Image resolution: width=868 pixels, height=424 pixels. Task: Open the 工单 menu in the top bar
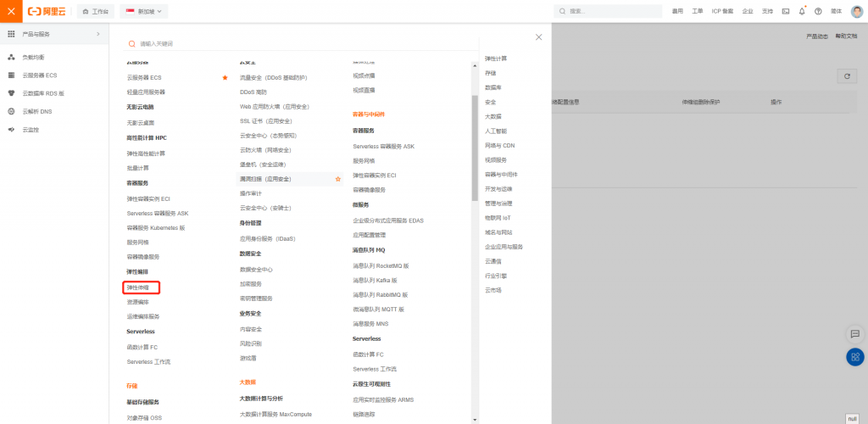point(698,11)
